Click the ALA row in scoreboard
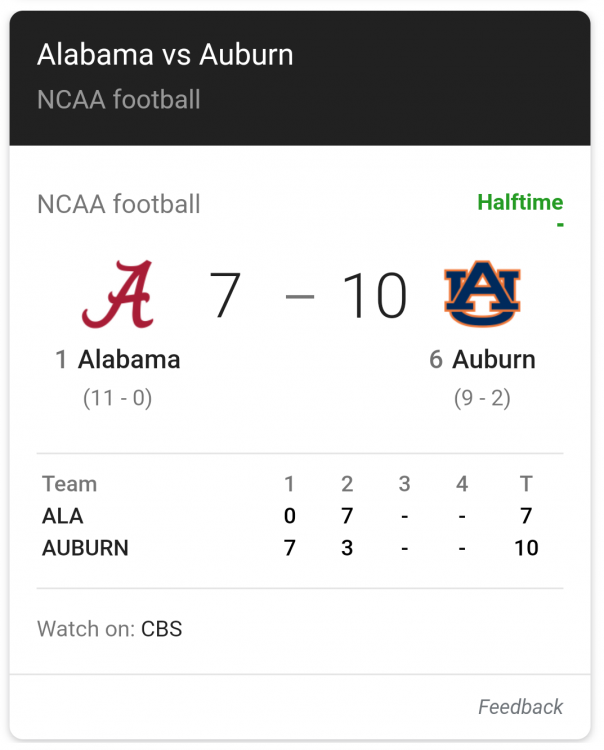This screenshot has width=604, height=750. pyautogui.click(x=300, y=516)
